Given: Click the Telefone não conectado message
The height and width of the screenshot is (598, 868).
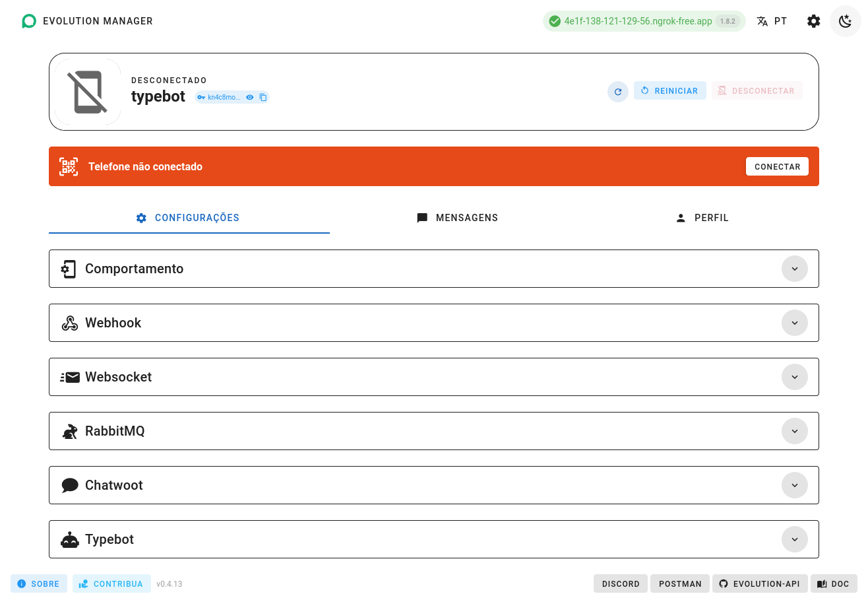Looking at the screenshot, I should coord(145,166).
